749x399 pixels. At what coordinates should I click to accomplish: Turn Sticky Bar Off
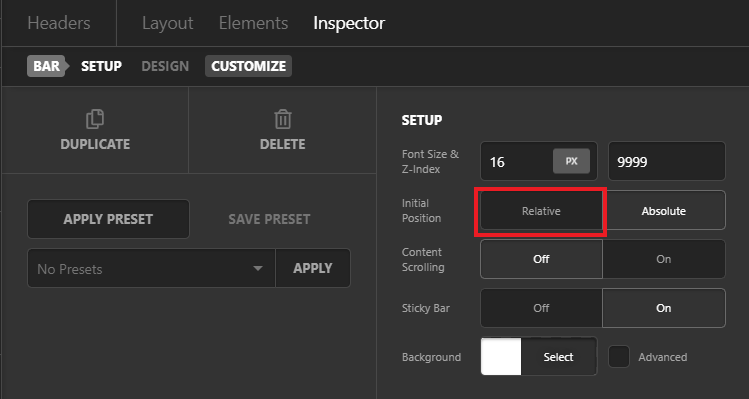pyautogui.click(x=541, y=308)
